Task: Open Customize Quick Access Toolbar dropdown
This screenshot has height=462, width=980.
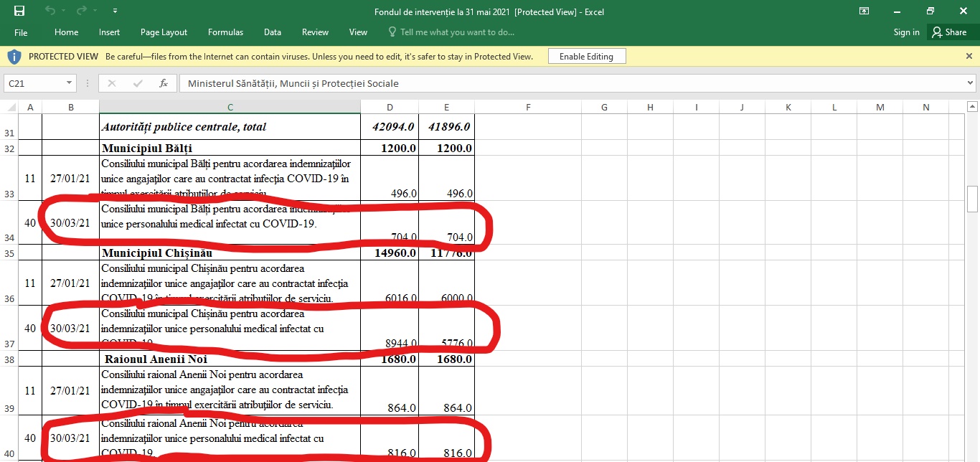Action: pyautogui.click(x=116, y=11)
